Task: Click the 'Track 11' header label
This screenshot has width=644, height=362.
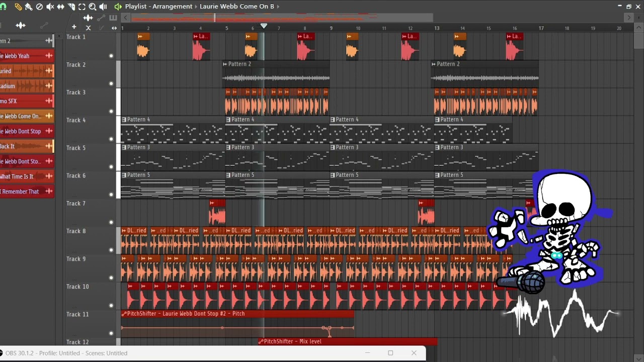Action: [x=77, y=314]
